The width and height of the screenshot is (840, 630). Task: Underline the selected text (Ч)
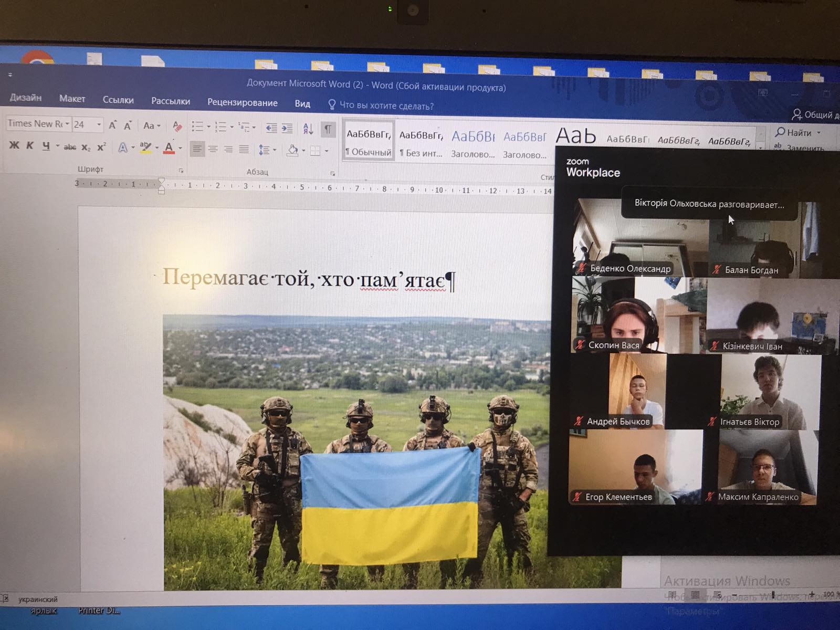coord(46,146)
